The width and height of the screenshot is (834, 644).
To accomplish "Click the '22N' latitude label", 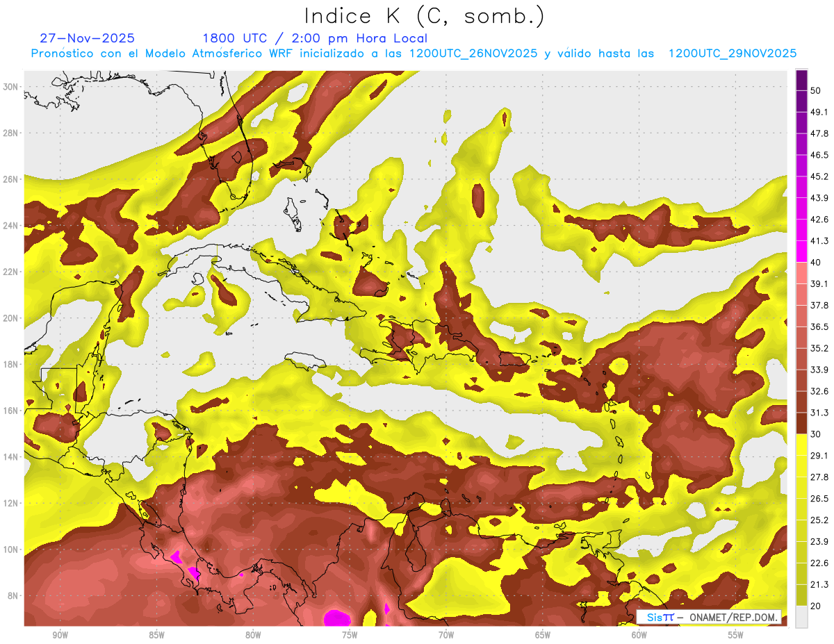I will (x=10, y=272).
